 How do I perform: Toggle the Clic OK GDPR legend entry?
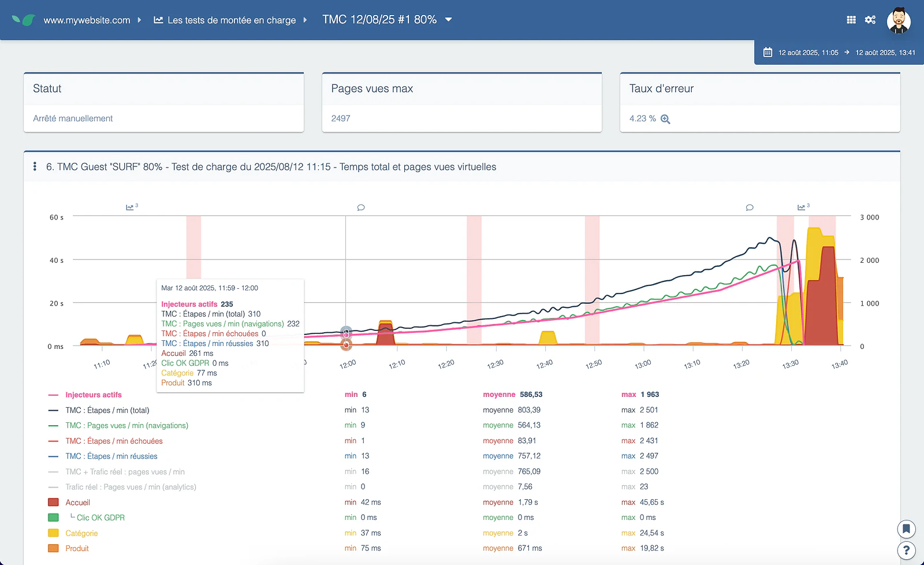[100, 518]
